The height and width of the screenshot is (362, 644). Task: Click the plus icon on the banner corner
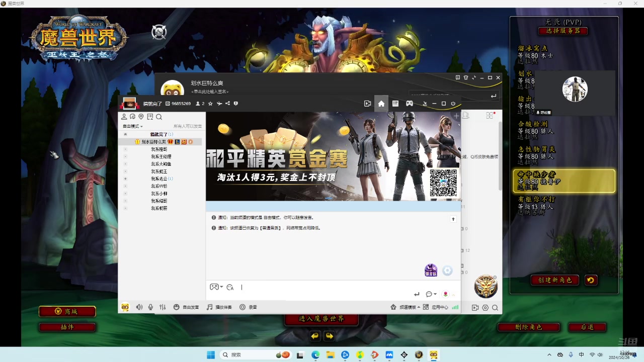tap(456, 116)
